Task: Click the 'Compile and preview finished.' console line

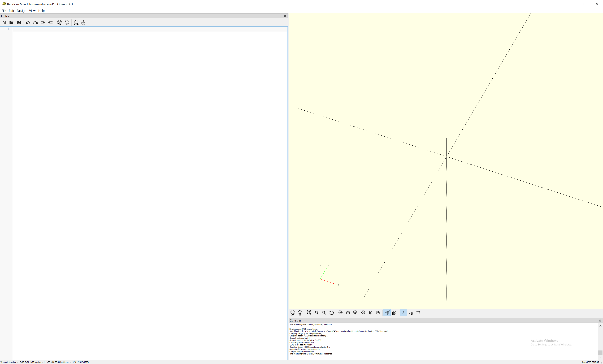Action: coord(302,352)
